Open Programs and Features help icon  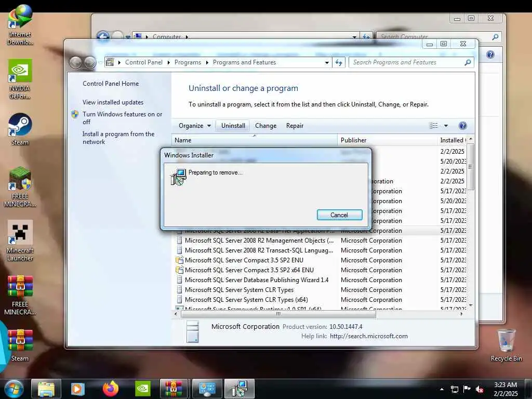(462, 126)
